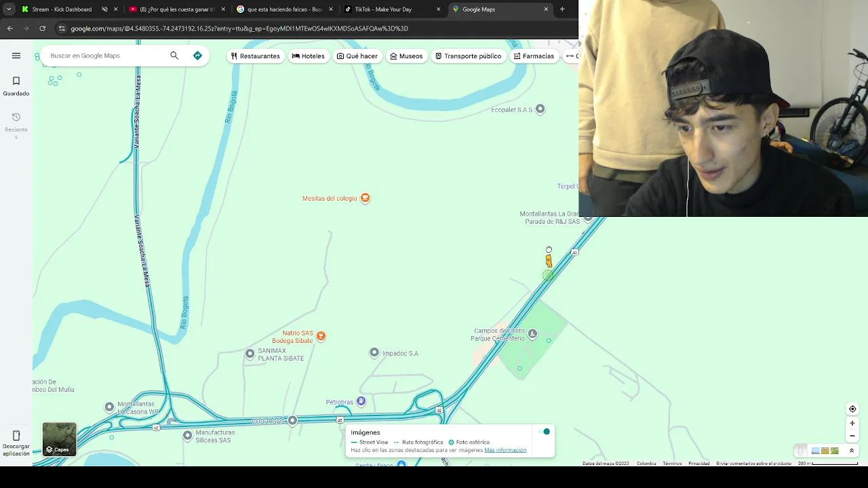
Task: Open Chrome tab search dropdown arrow
Action: [9, 9]
